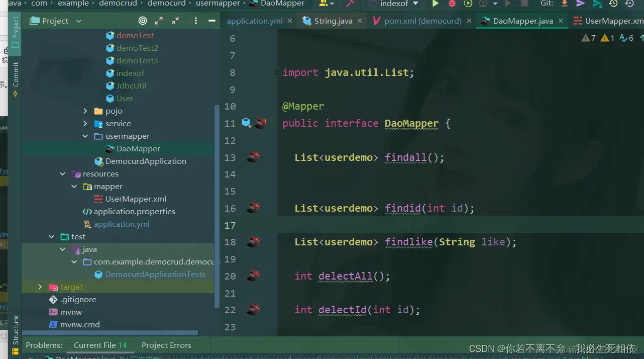
Task: Click the green Run button in toolbar
Action: [436, 3]
